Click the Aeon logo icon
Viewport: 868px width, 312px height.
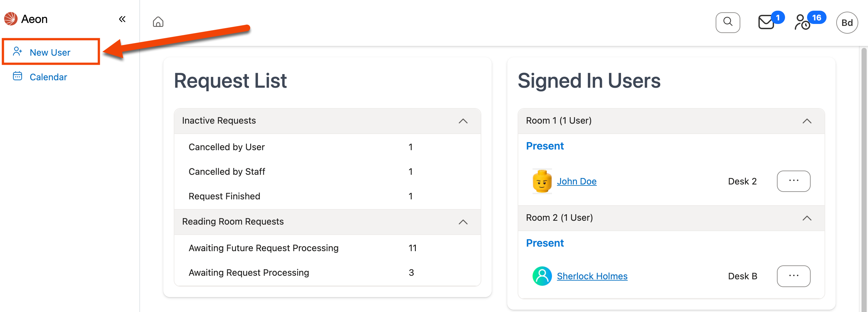point(11,19)
